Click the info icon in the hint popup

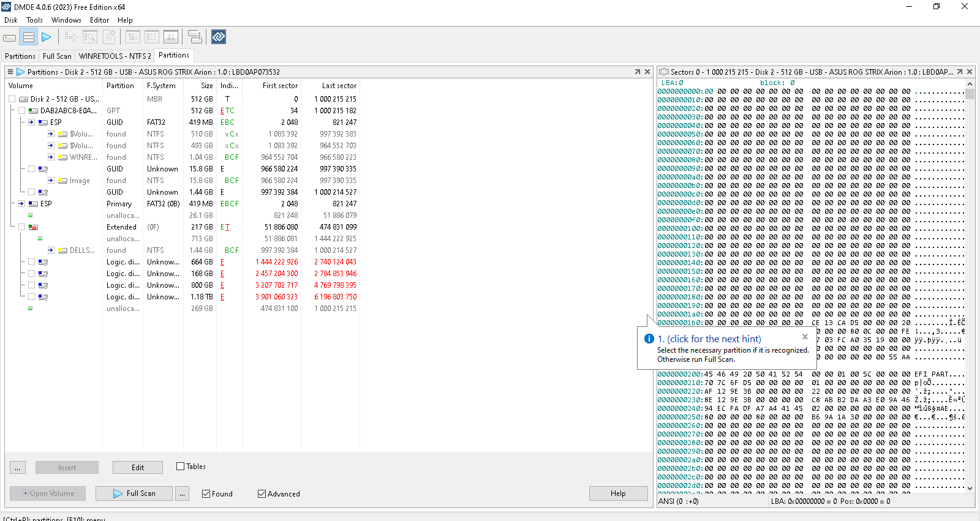click(x=649, y=339)
